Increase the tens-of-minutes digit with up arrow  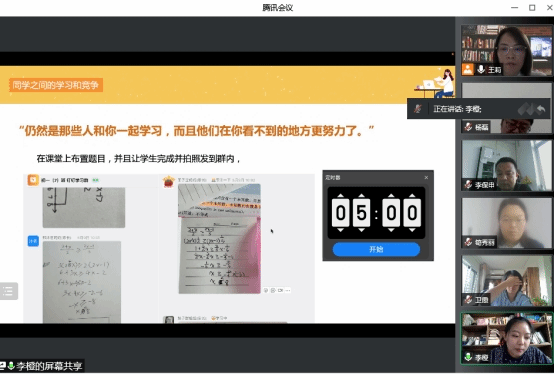click(x=340, y=196)
